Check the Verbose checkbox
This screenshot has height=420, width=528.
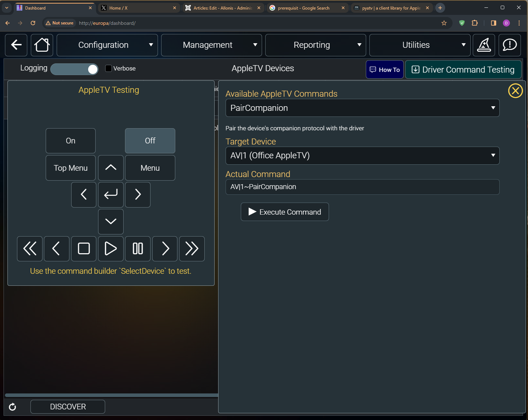(109, 68)
